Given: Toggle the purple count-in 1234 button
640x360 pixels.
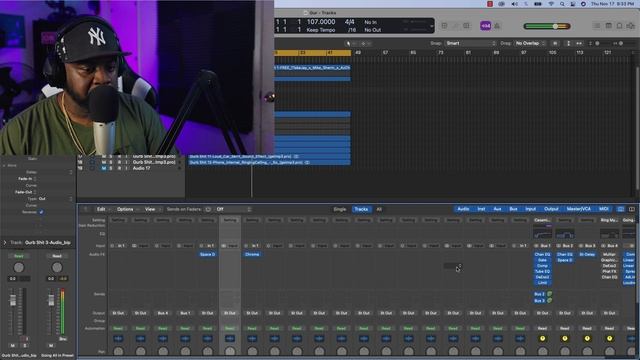Looking at the screenshot, I should tap(485, 26).
